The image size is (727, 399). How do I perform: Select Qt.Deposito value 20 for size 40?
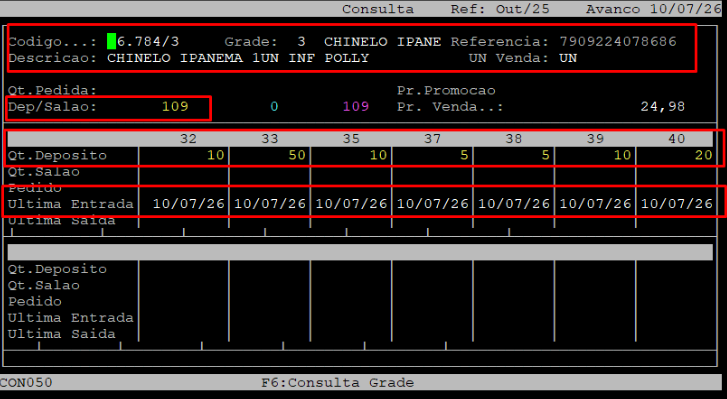(x=704, y=155)
